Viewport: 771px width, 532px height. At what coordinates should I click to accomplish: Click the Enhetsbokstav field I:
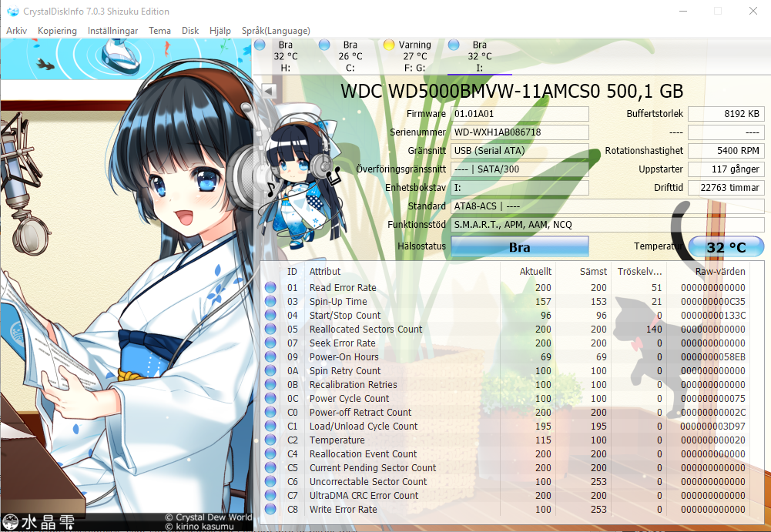click(x=520, y=187)
